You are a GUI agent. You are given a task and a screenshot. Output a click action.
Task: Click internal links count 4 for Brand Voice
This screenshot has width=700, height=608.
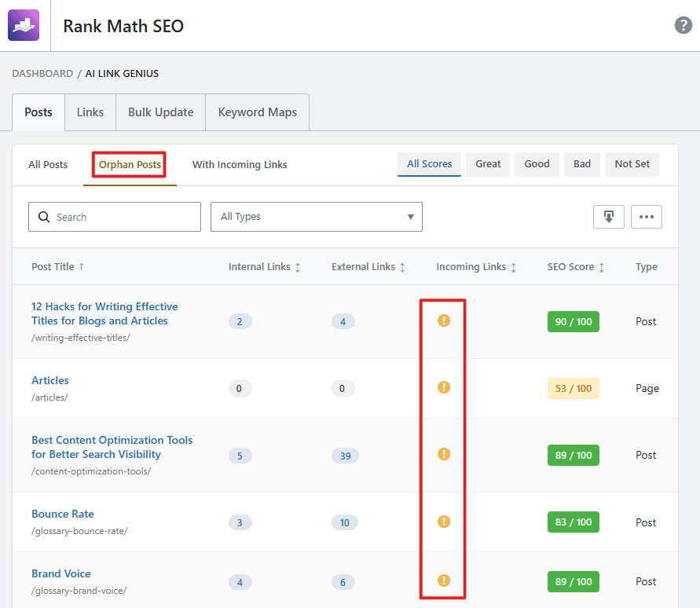(x=240, y=582)
